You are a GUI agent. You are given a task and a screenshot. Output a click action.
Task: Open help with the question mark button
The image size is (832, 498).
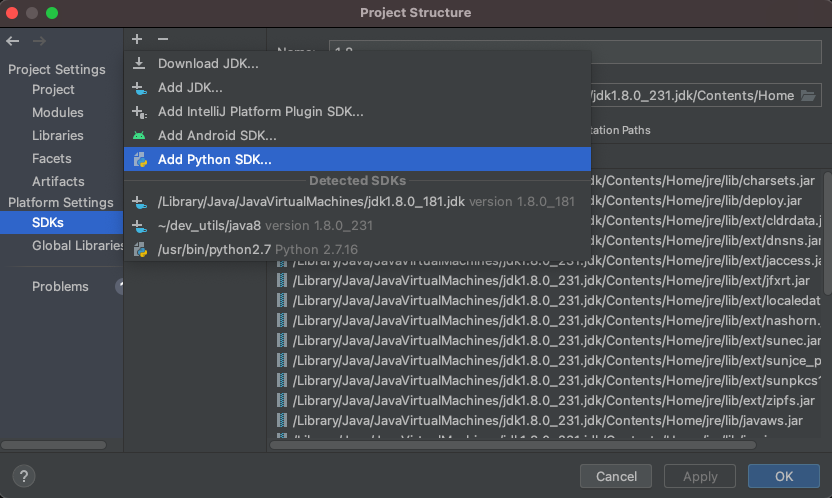tap(24, 476)
